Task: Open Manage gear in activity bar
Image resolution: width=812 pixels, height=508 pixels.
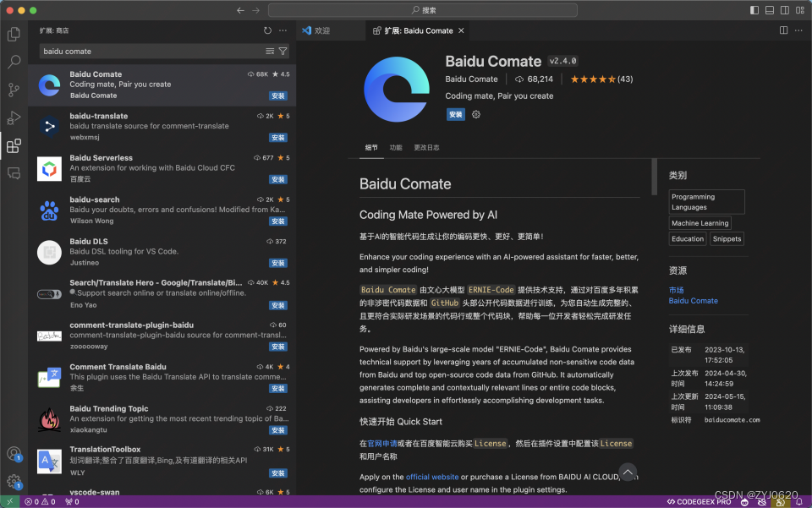Action: point(14,482)
